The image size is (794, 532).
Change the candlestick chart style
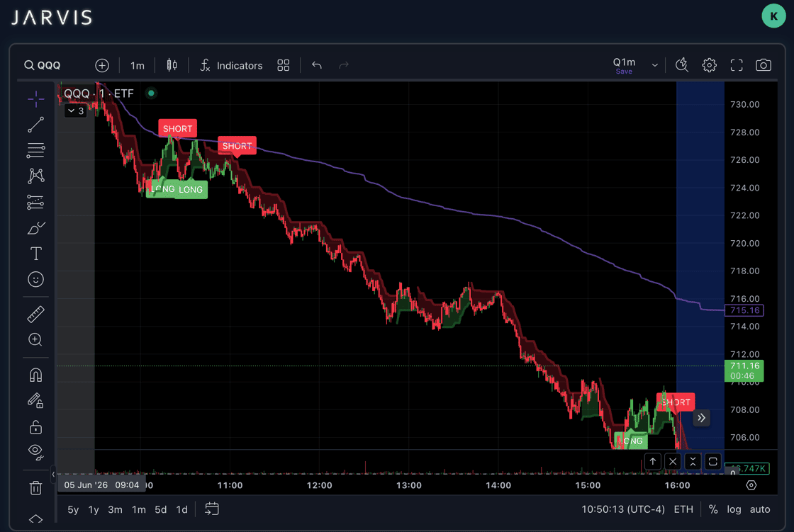172,65
